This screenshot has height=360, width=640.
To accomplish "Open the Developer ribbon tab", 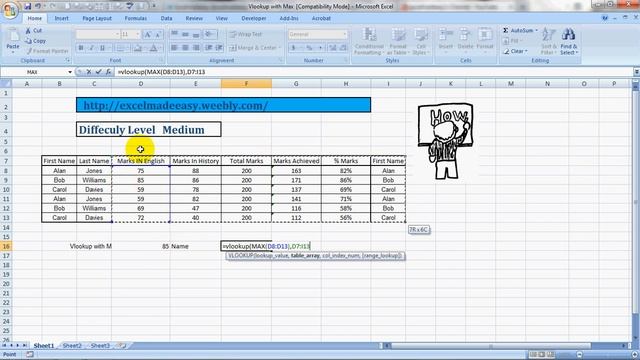I will point(253,18).
